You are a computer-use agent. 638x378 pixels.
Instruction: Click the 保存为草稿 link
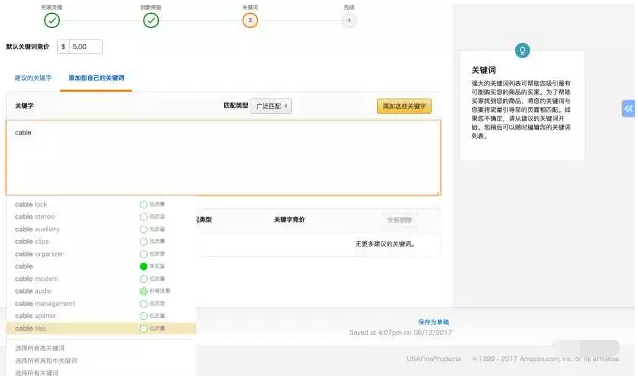(434, 322)
